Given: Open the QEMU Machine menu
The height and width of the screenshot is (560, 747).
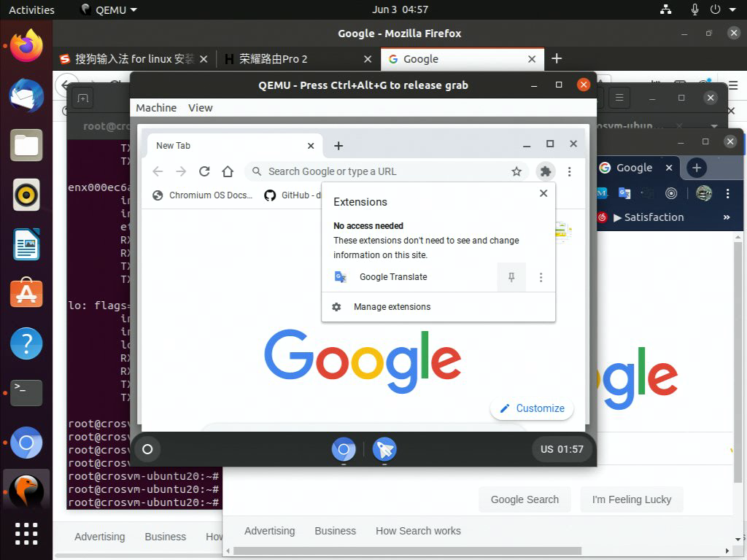Looking at the screenshot, I should (x=156, y=108).
